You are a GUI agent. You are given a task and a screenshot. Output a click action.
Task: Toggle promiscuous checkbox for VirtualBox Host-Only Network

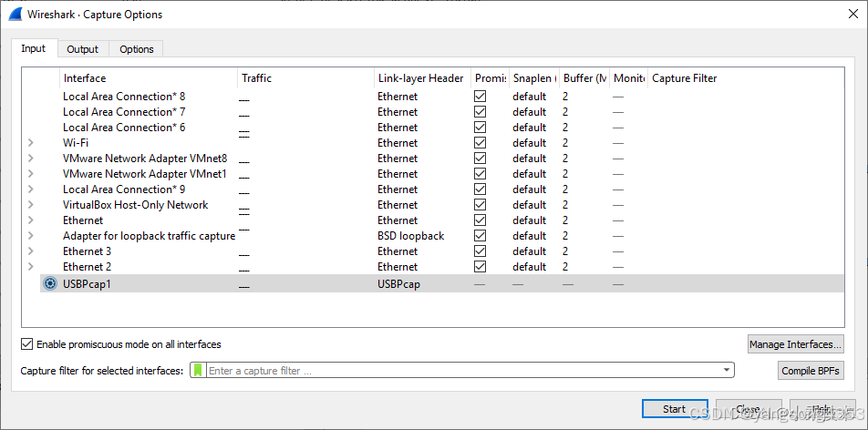click(480, 205)
